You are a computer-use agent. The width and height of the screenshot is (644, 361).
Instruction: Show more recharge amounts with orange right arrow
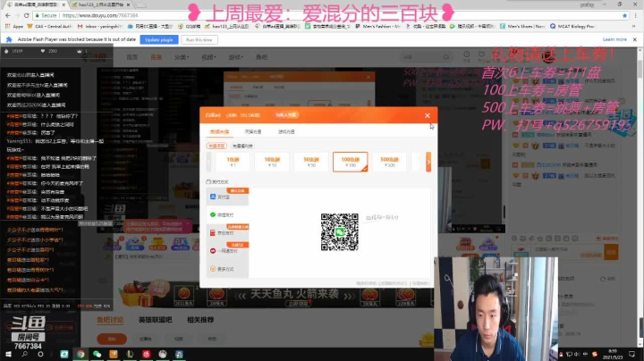(x=428, y=162)
